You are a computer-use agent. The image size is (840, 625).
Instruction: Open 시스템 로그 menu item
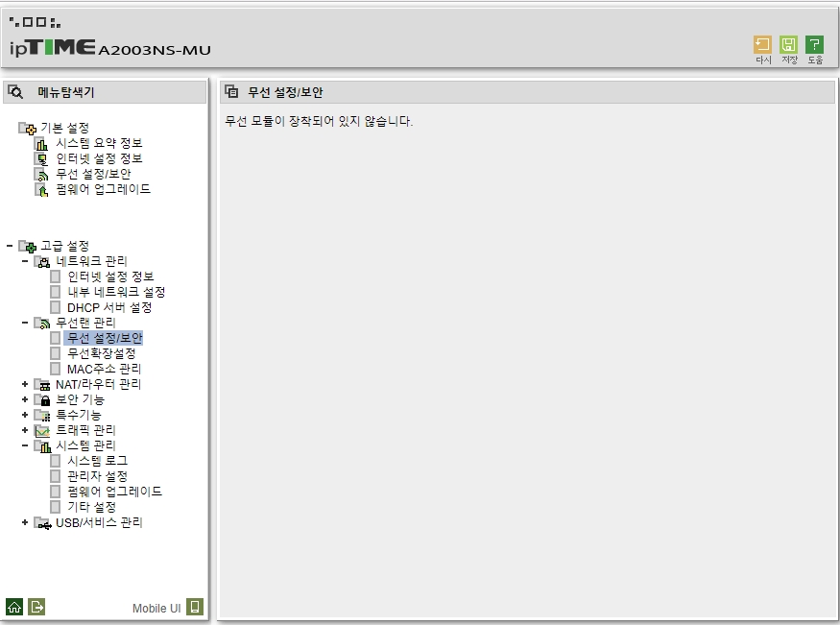[x=97, y=461]
